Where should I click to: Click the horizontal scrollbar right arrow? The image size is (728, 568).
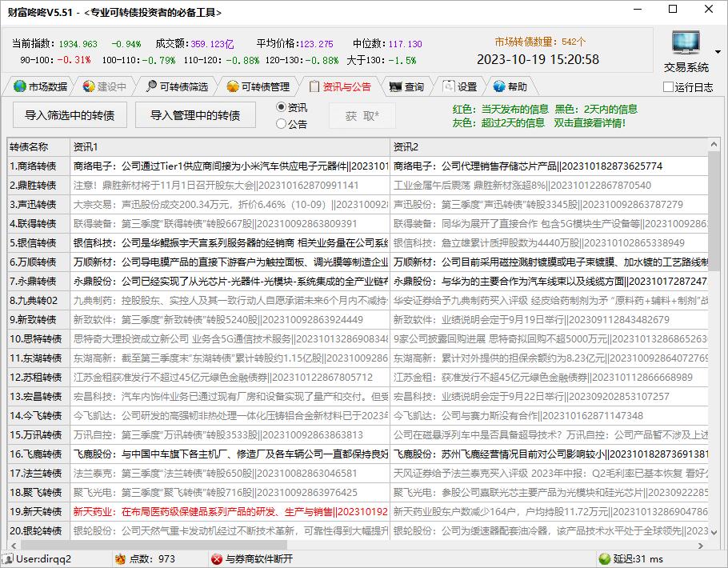click(701, 546)
